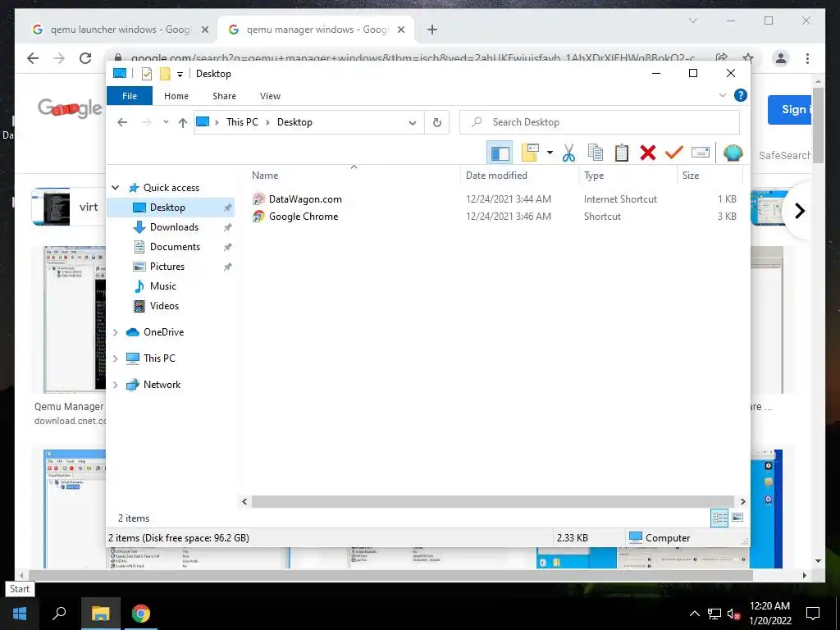Image resolution: width=840 pixels, height=630 pixels.
Task: Expand the OneDrive tree node
Action: (115, 332)
